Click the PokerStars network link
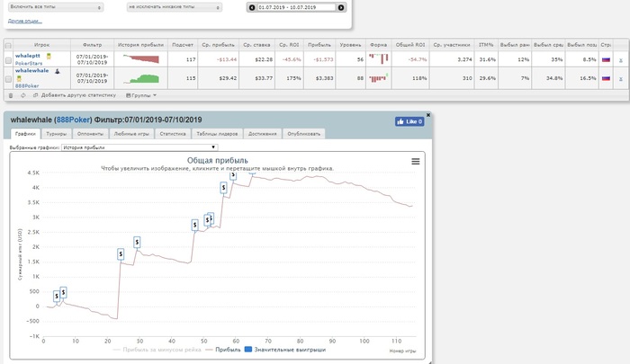The width and height of the screenshot is (630, 364). (29, 64)
